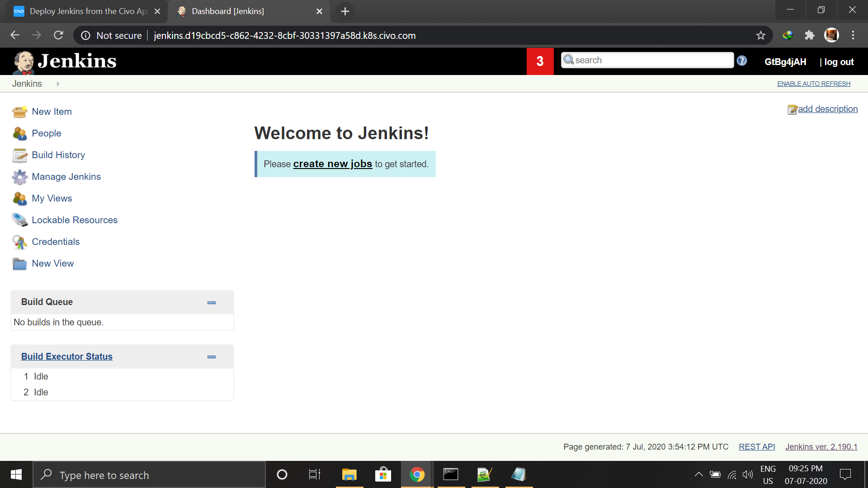The image size is (868, 488).
Task: Open Build History notepad icon
Action: tap(19, 155)
